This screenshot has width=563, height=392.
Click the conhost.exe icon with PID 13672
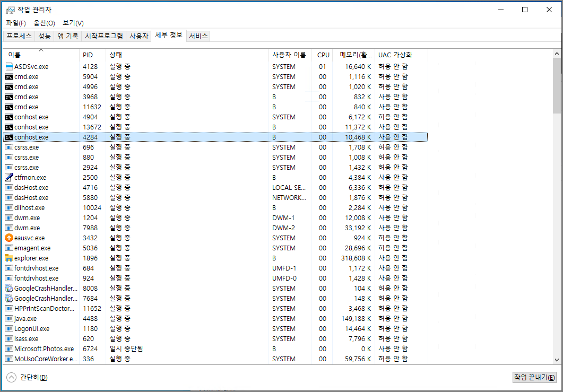[x=9, y=127]
